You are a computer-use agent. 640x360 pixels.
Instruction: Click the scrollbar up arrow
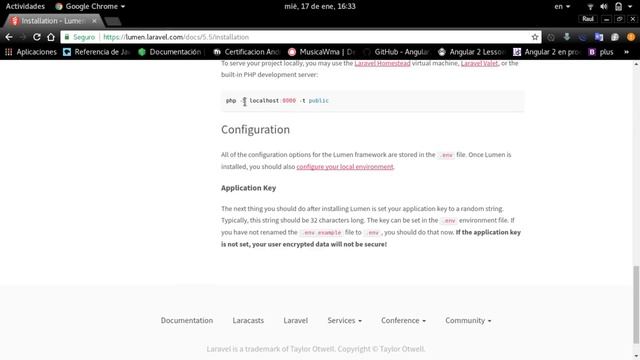[636, 64]
